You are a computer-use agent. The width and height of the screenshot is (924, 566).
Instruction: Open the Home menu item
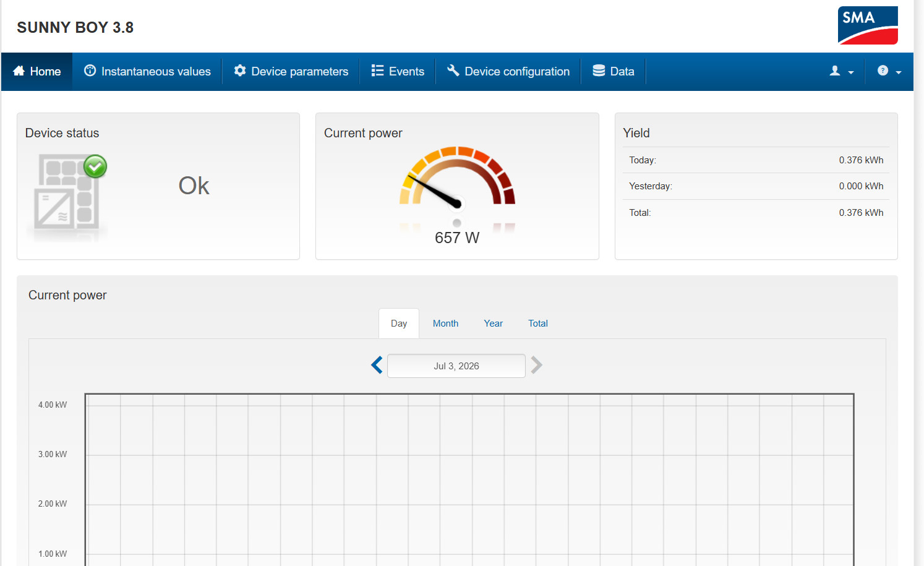click(x=36, y=71)
